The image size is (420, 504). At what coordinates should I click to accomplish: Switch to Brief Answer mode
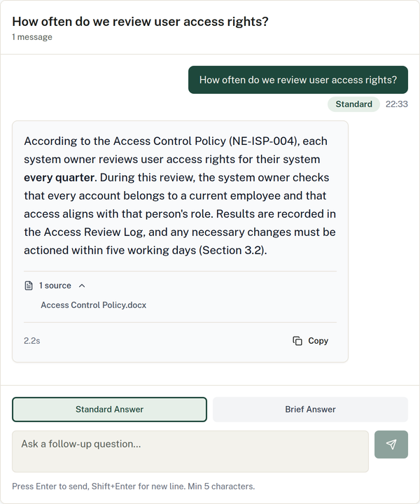pyautogui.click(x=310, y=409)
